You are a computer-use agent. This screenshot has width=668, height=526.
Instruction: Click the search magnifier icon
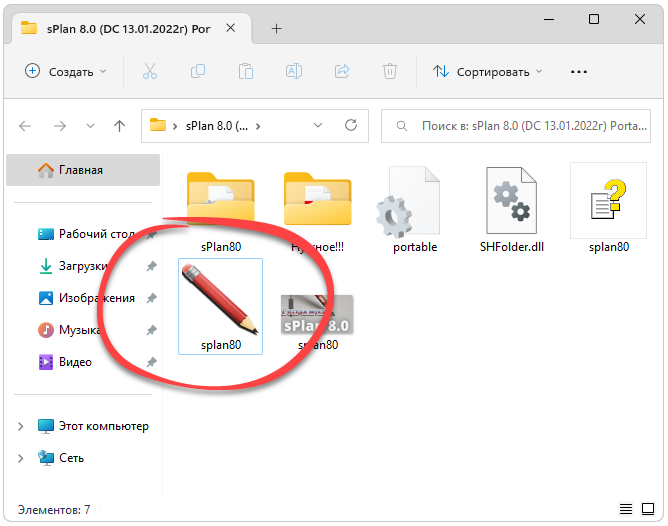[x=401, y=126]
